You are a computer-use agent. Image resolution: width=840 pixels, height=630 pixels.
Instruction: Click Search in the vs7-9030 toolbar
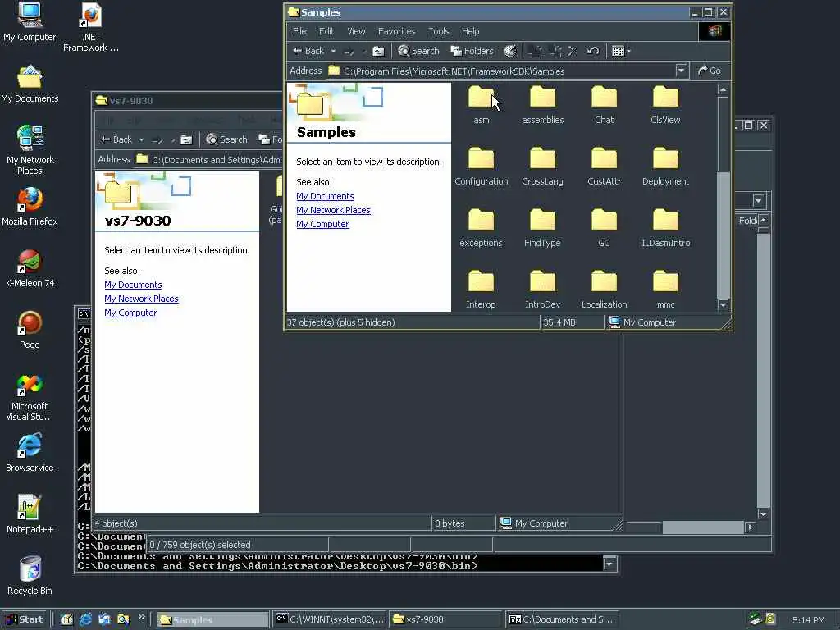coord(226,139)
